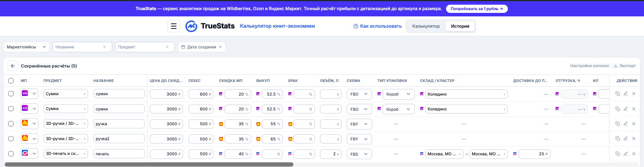This screenshot has width=644, height=167.
Task: Open the Дата создания filter dropdown
Action: [201, 47]
